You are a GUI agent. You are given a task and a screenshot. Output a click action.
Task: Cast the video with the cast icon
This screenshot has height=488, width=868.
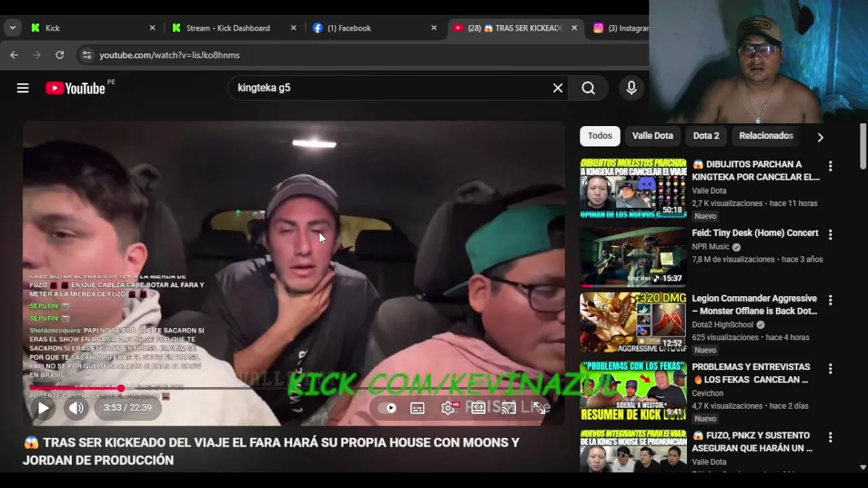pyautogui.click(x=509, y=408)
